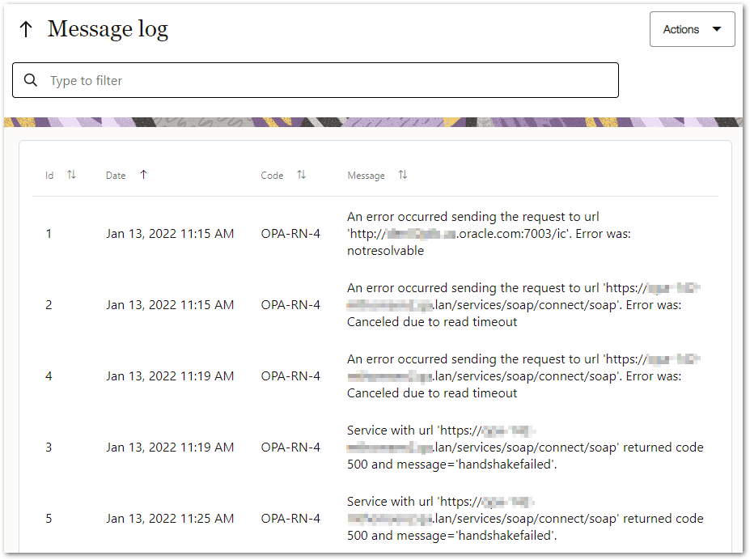Viewport: 750px width, 560px height.
Task: Click the sort icon beside Message column
Action: [x=401, y=174]
